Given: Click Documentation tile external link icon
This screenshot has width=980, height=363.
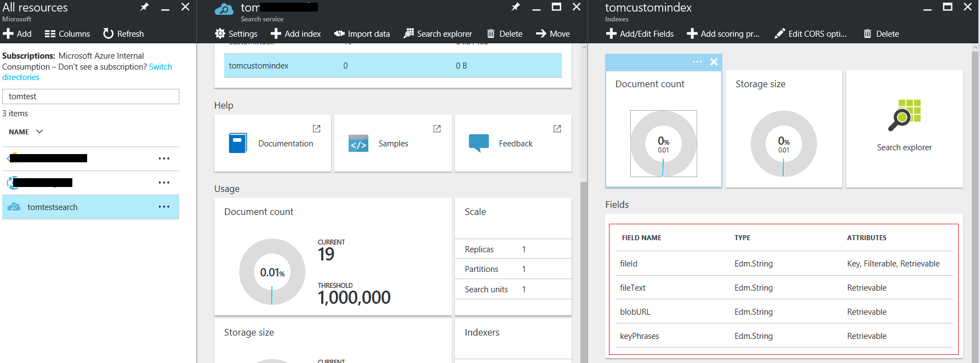Looking at the screenshot, I should 317,128.
